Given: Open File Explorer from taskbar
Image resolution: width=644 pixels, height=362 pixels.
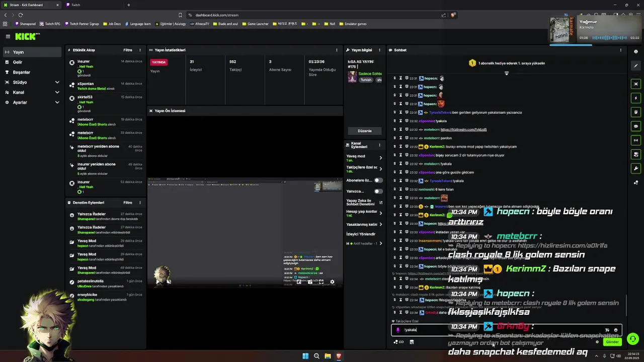Looking at the screenshot, I should (328, 356).
